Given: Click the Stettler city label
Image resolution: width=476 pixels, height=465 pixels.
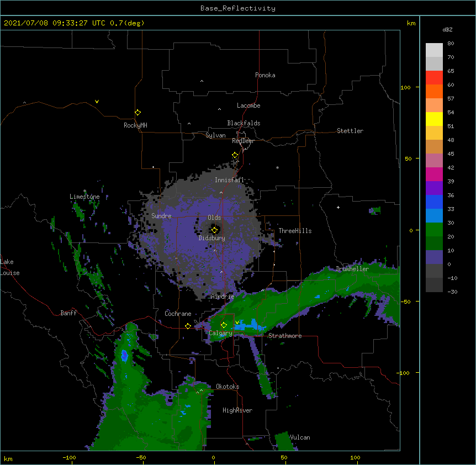Looking at the screenshot, I should (350, 131).
